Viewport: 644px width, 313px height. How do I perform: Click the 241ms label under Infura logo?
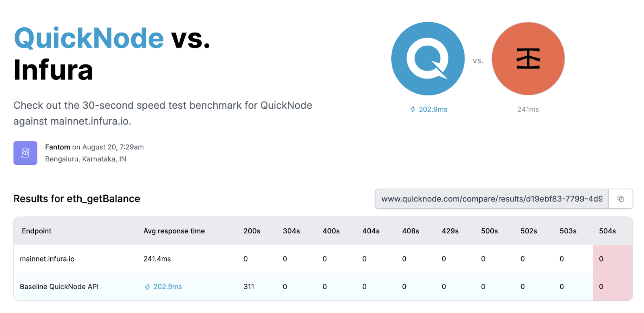pos(528,109)
